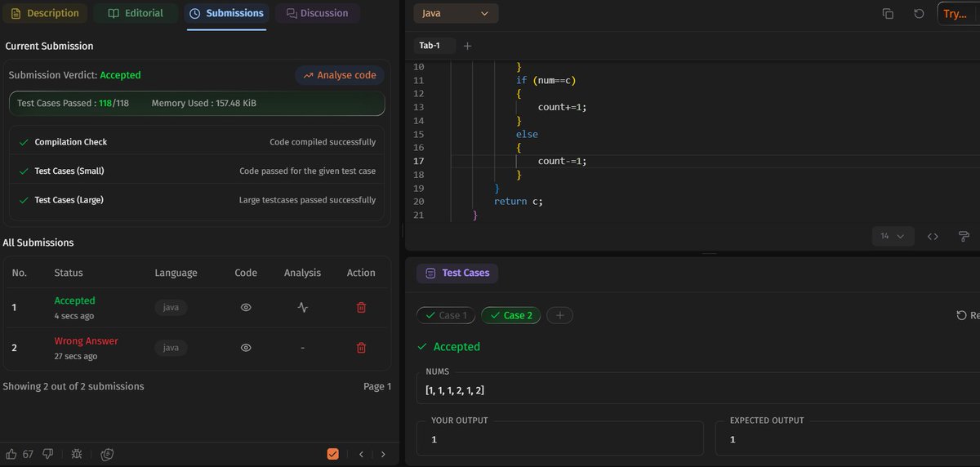Click the Wrong Answer status of submission 2

coord(86,340)
